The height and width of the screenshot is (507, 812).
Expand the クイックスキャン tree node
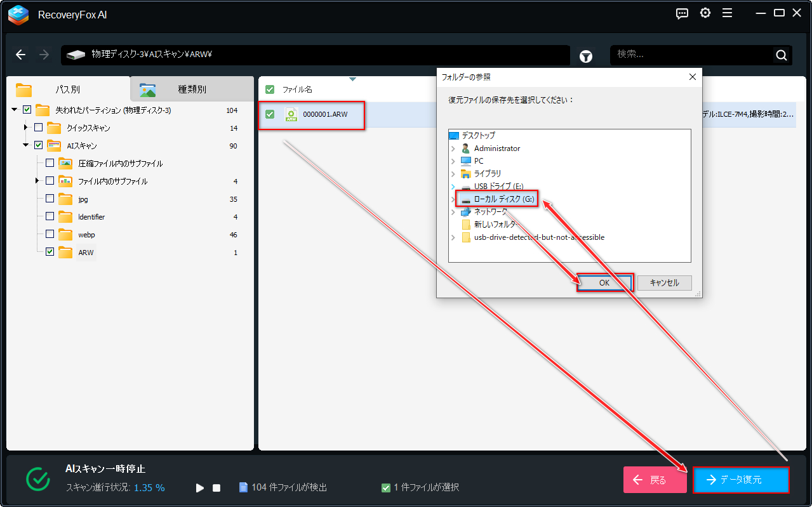click(x=26, y=128)
